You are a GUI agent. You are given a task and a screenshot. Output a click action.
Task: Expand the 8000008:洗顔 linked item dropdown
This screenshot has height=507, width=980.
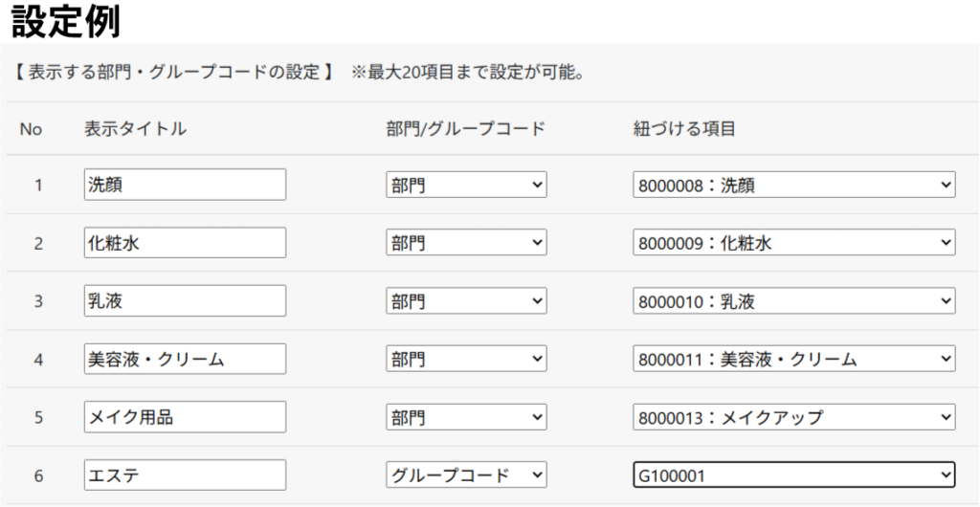click(793, 185)
